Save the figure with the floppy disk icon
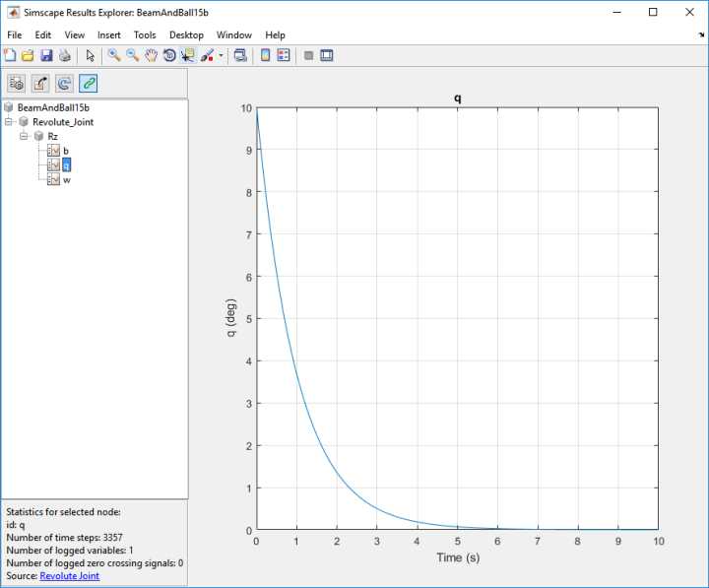The width and height of the screenshot is (709, 588). coord(46,55)
